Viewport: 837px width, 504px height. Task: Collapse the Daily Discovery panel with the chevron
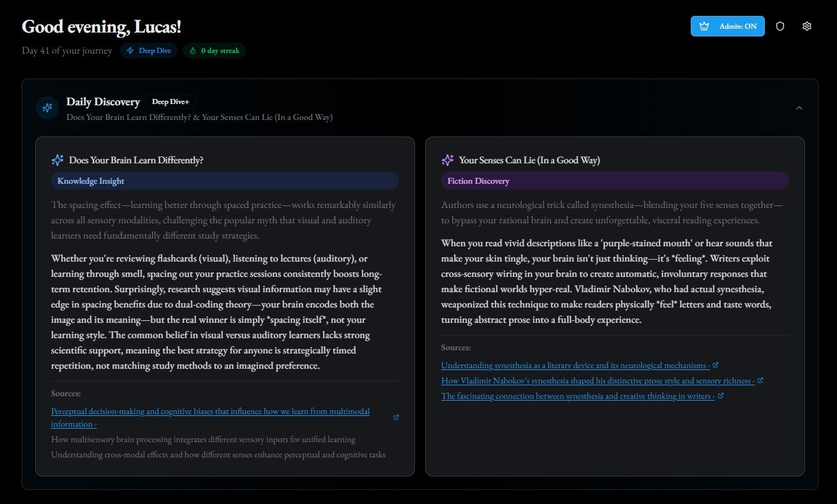tap(799, 108)
